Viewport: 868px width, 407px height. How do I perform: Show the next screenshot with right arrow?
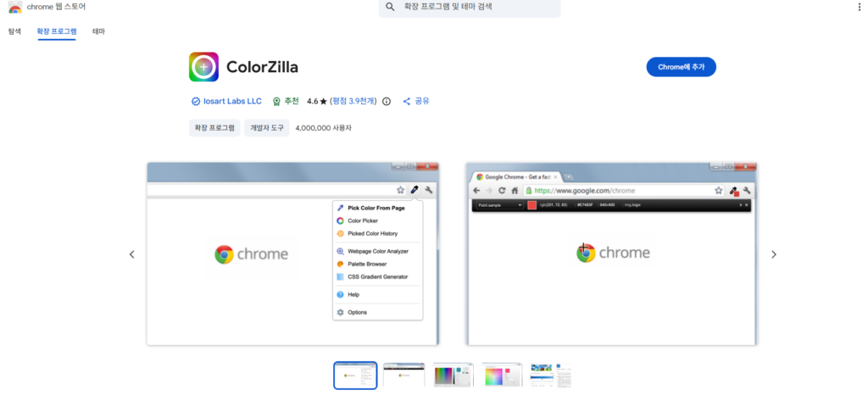(773, 254)
